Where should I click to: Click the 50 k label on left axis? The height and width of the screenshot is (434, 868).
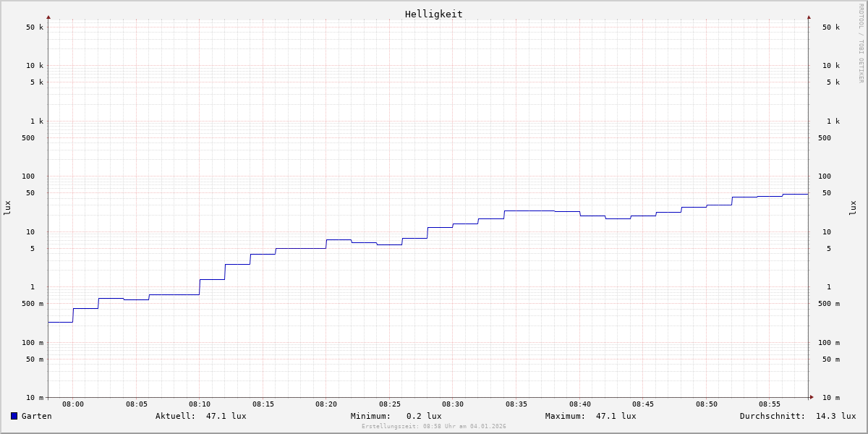point(35,27)
